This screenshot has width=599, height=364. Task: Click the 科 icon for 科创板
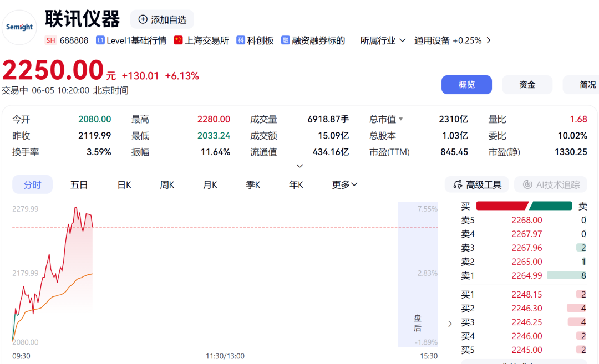click(241, 40)
